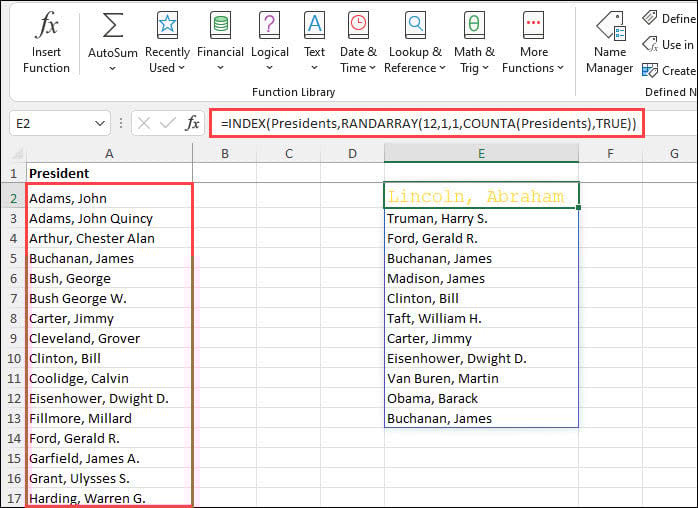Select cell 'Fillmore, Millard'
This screenshot has width=698, height=508.
coord(110,419)
